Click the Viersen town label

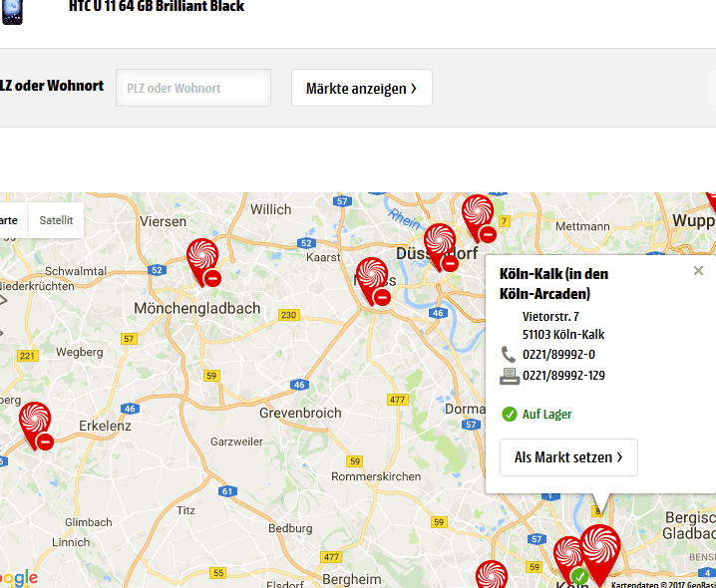pos(163,222)
